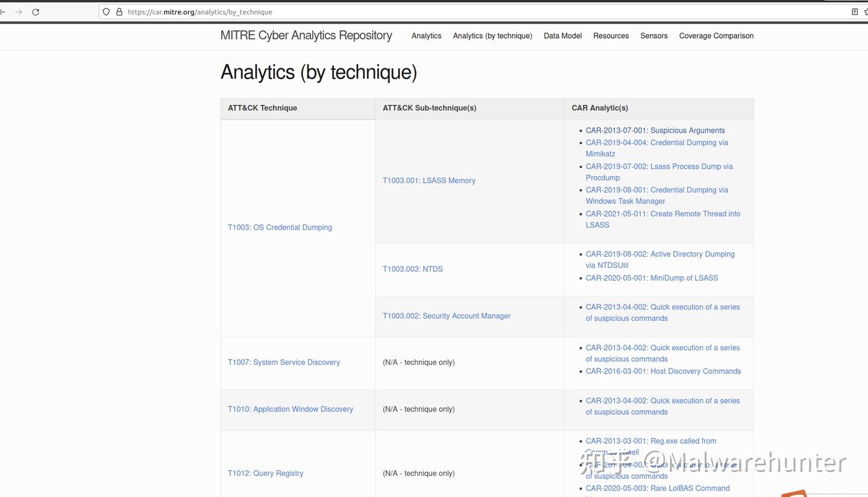Go to the Analytics nav item
Screen dimensions: 868x497
click(x=427, y=36)
